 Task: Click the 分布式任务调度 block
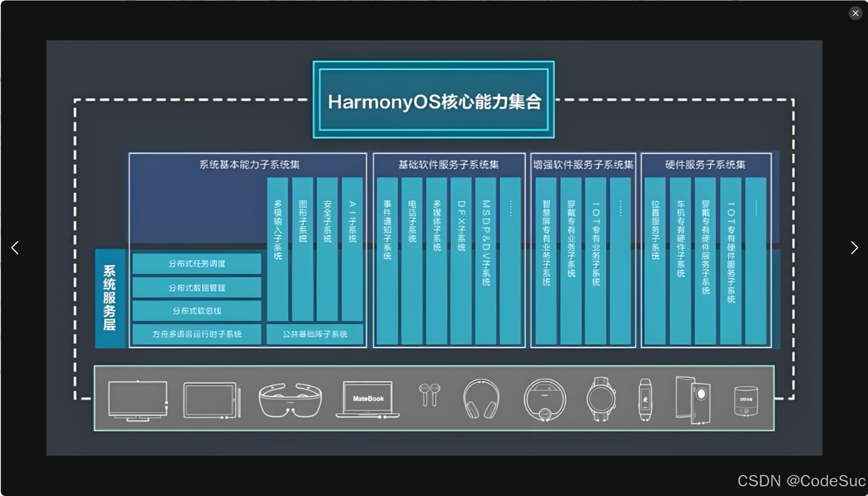[x=196, y=263]
